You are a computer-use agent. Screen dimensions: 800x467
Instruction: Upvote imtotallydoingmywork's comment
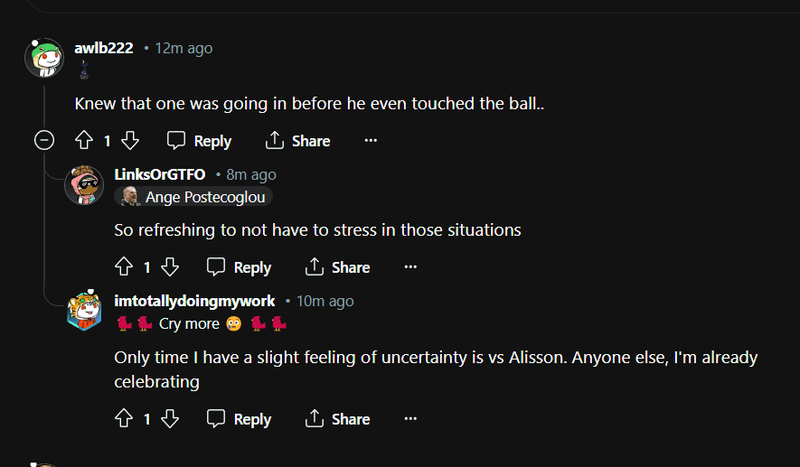tap(124, 419)
